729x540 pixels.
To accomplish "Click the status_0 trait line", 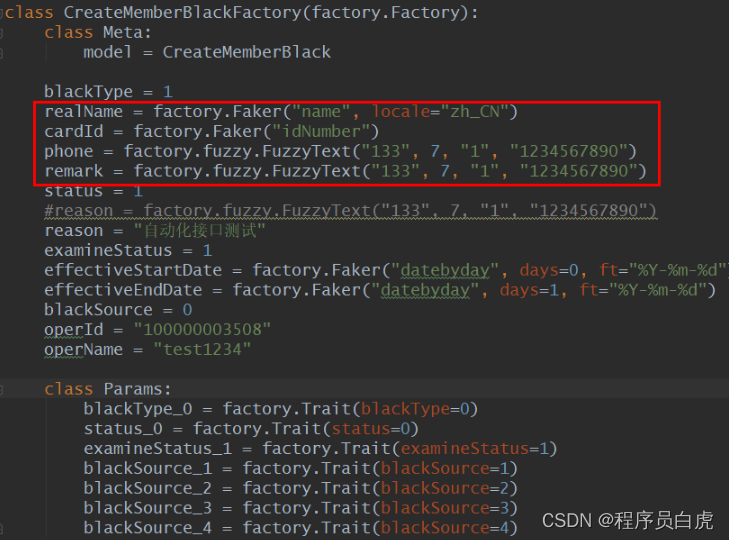I will pyautogui.click(x=251, y=429).
